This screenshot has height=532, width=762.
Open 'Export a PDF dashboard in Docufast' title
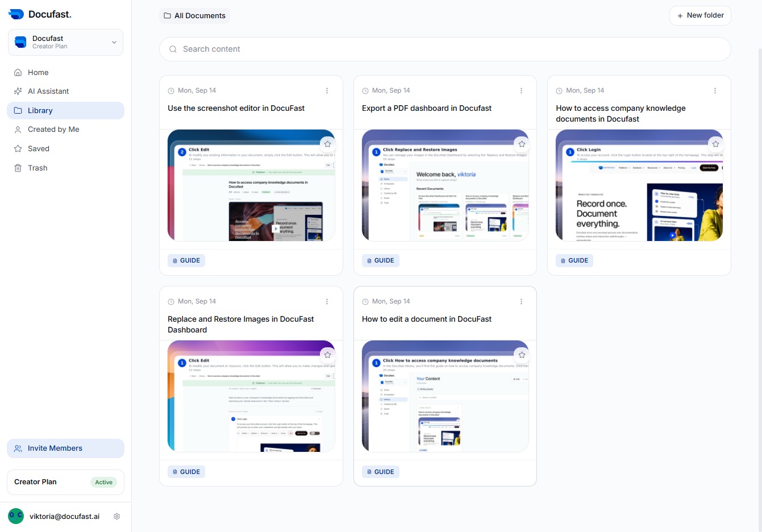tap(427, 108)
